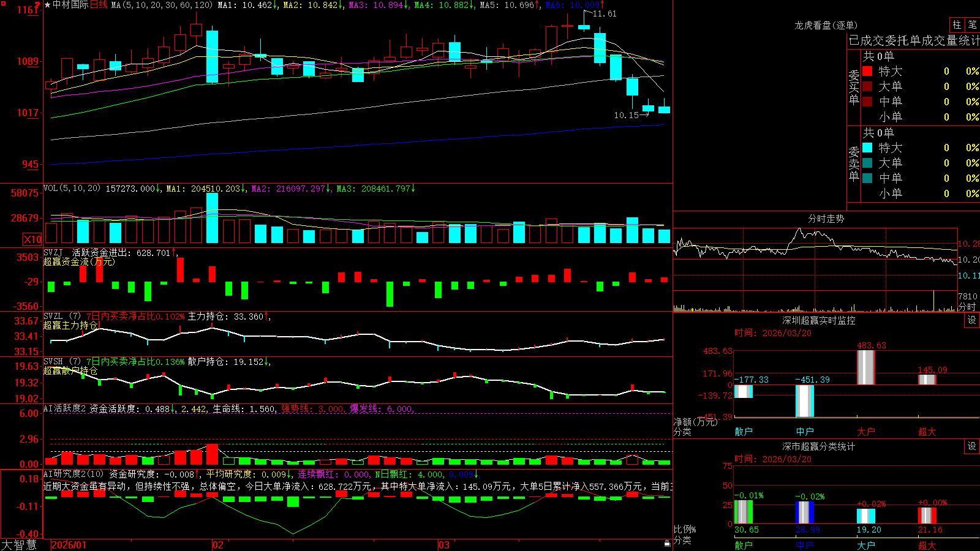Click the red 特大 buy order swatch
Image resolution: width=980 pixels, height=551 pixels.
click(867, 71)
